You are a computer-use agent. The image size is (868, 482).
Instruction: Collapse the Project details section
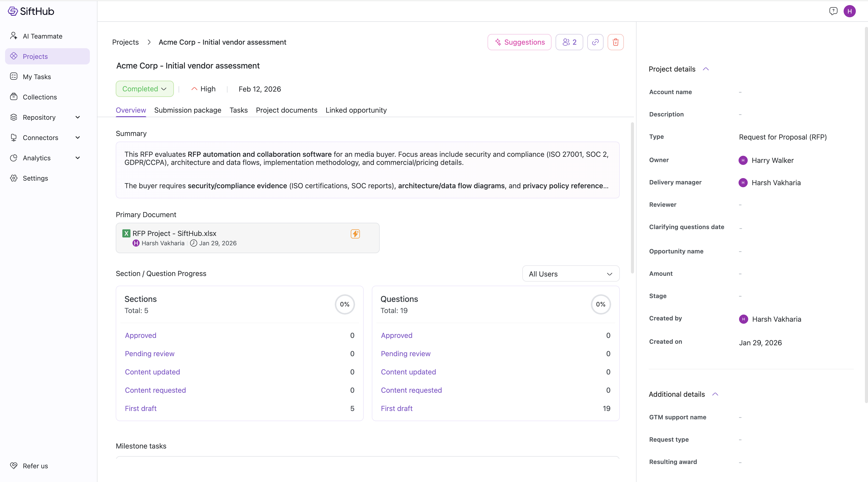706,69
